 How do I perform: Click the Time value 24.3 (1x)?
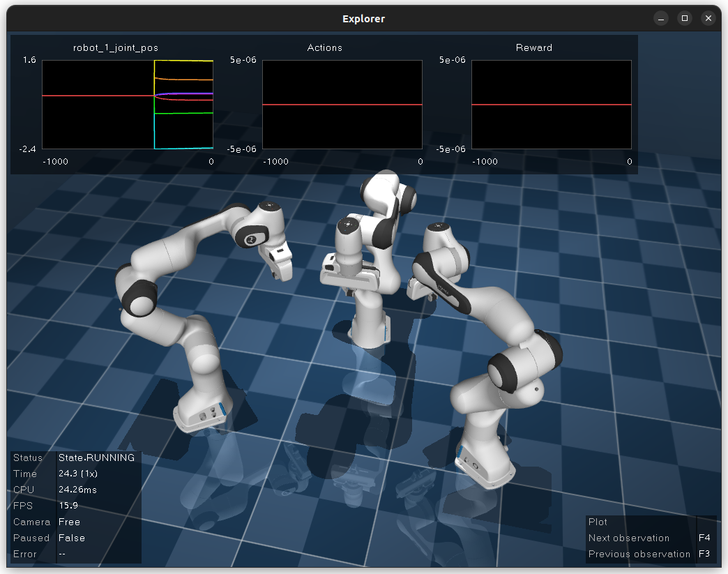point(78,474)
